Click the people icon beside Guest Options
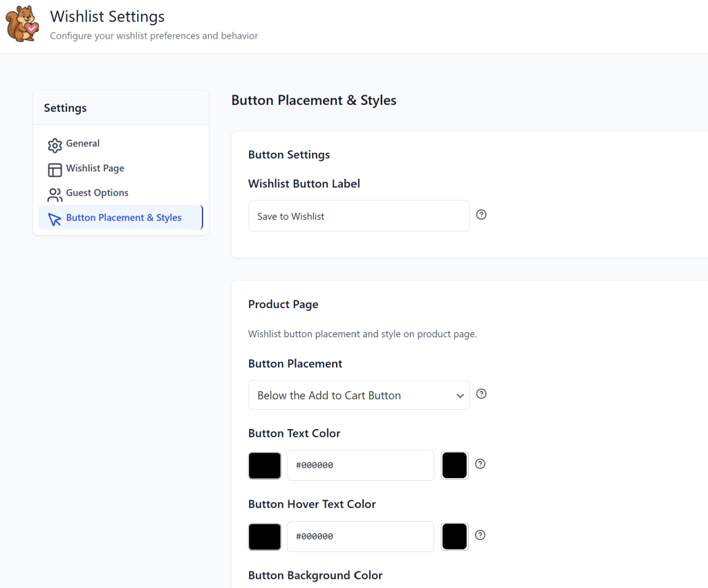Screen dimensions: 708x588 tap(55, 193)
